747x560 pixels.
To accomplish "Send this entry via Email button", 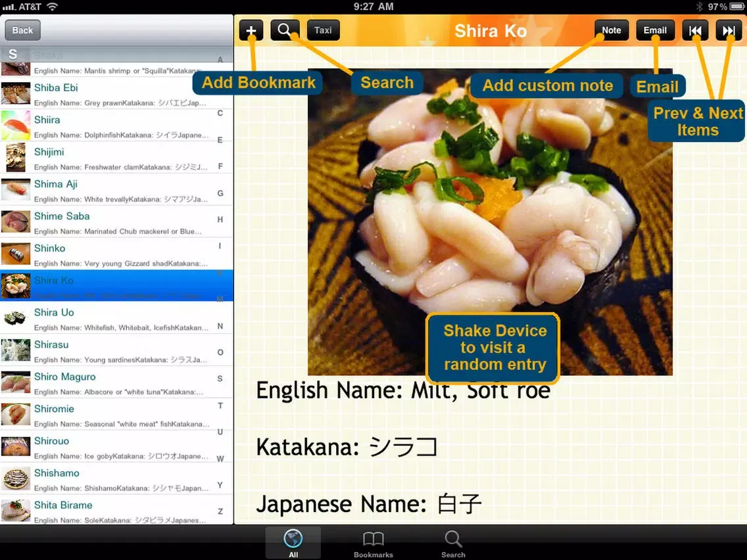I will pyautogui.click(x=655, y=30).
